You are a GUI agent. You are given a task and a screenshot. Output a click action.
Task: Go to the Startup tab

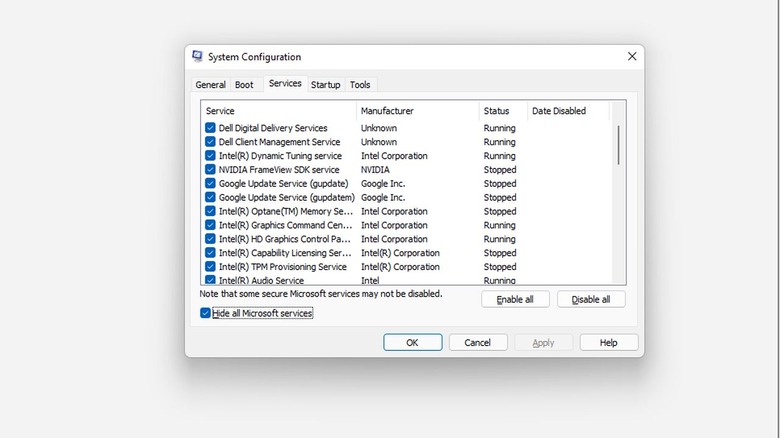point(325,85)
